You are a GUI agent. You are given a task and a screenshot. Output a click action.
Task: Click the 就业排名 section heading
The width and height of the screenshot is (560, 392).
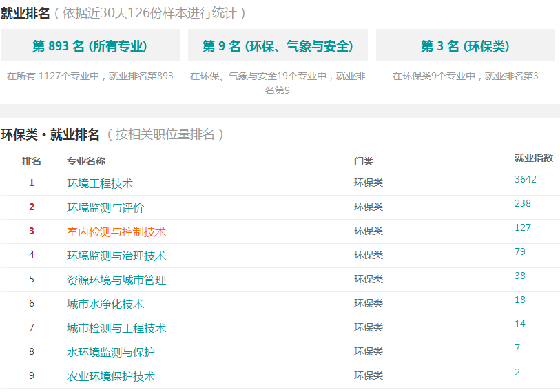pos(25,14)
